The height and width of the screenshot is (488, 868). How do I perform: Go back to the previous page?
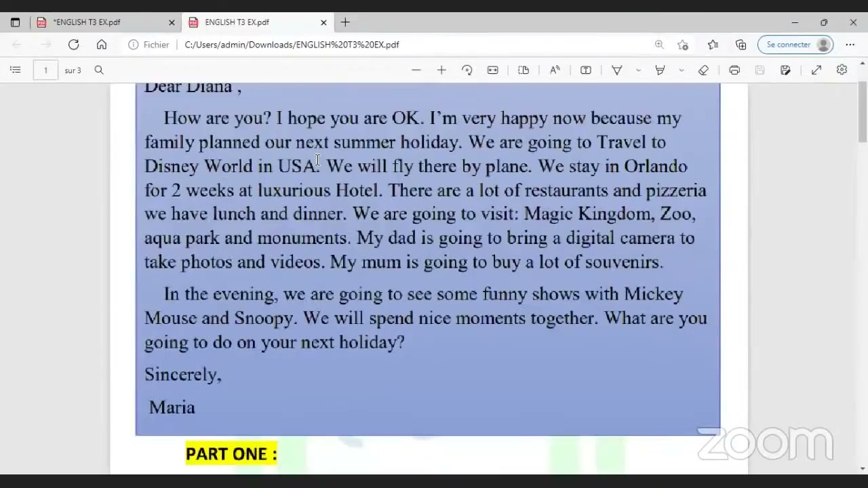(x=17, y=45)
